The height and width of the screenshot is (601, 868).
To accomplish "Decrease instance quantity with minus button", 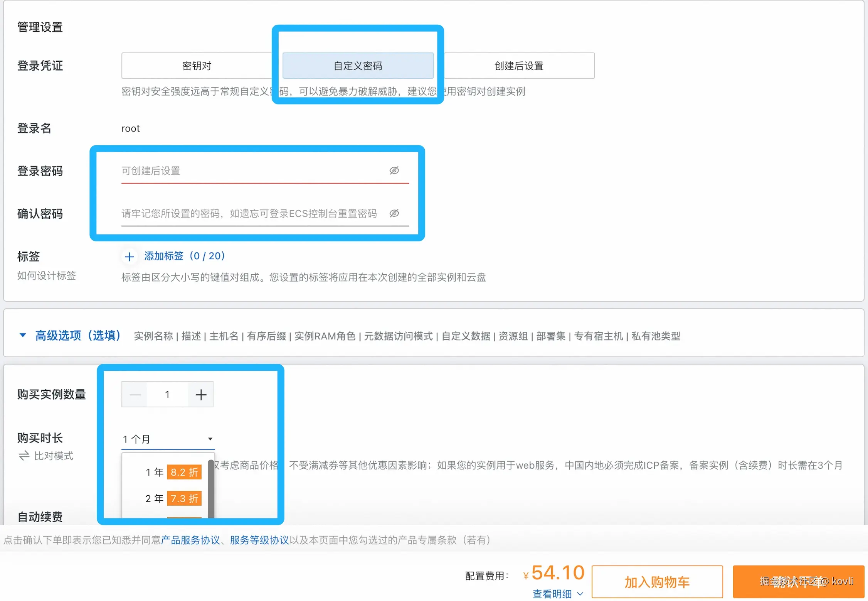I will [x=135, y=395].
